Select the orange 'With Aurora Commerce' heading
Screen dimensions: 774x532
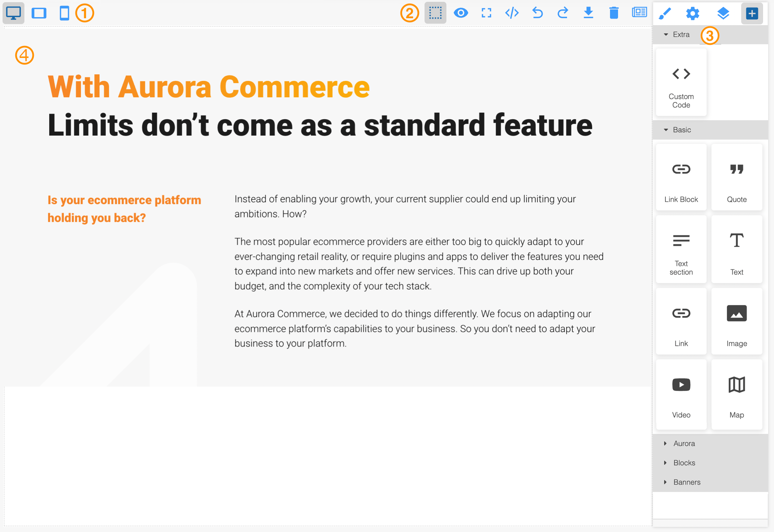(x=208, y=87)
